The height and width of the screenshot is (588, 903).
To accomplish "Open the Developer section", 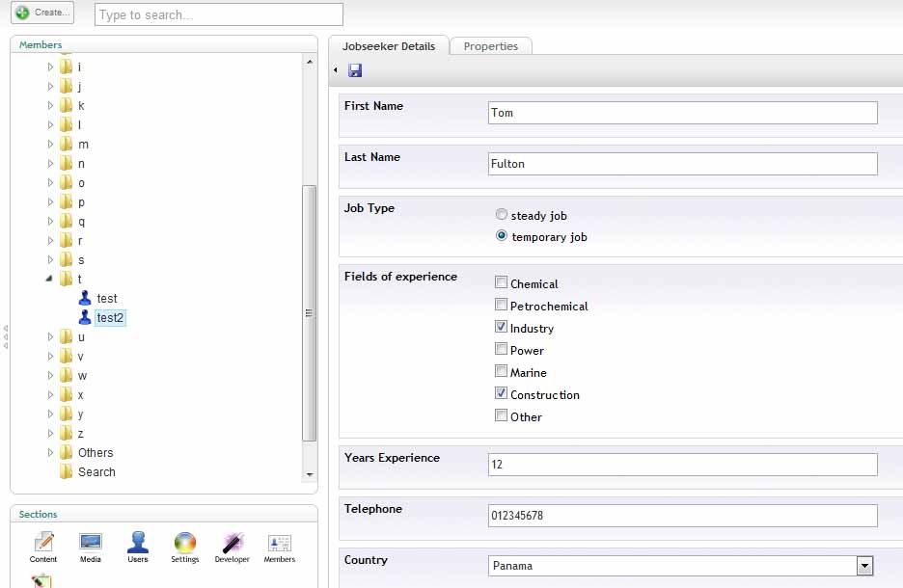I will click(232, 547).
